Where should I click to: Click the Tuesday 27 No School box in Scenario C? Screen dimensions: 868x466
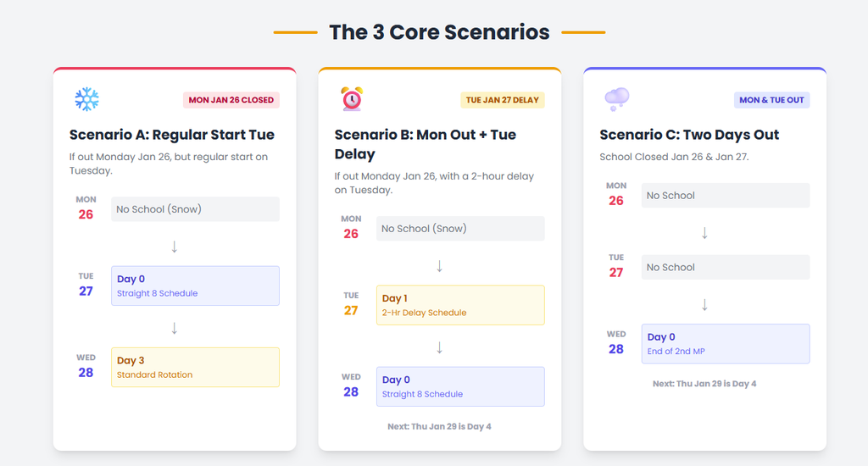pyautogui.click(x=726, y=267)
